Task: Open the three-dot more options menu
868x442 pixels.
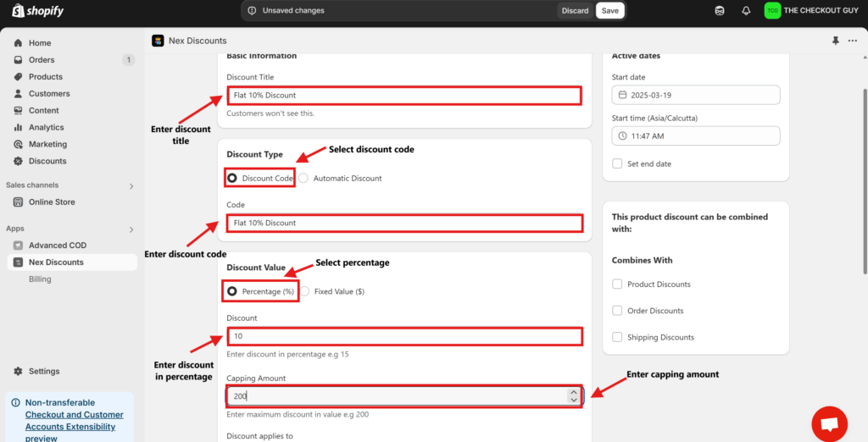Action: pyautogui.click(x=852, y=41)
